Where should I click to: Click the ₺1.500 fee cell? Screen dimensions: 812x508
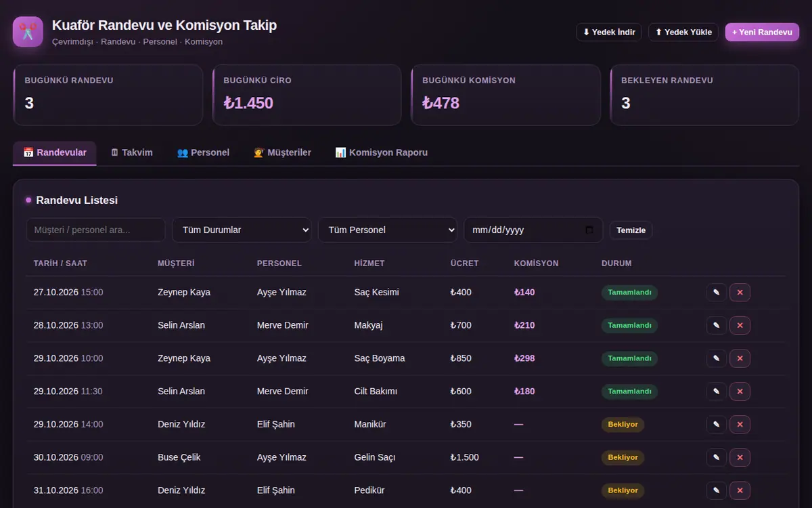tap(465, 457)
